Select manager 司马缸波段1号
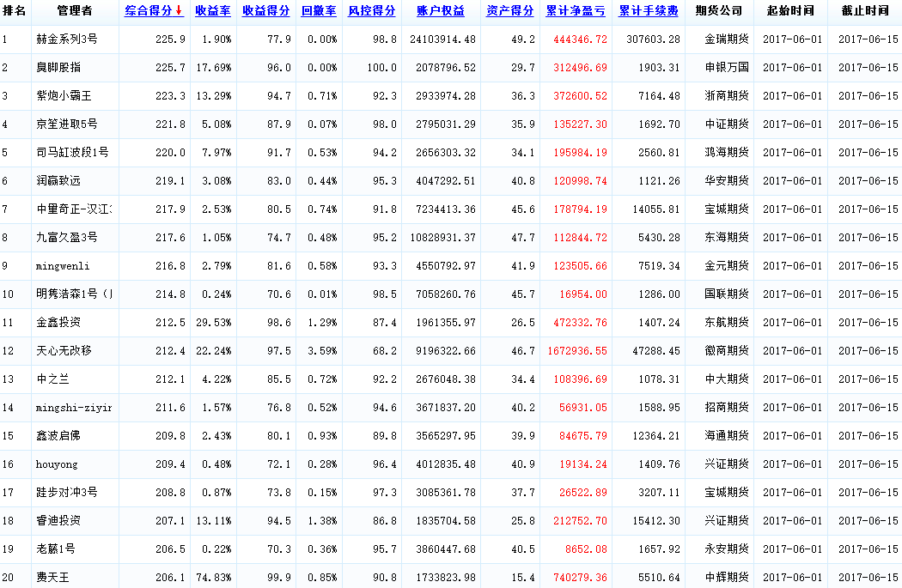The image size is (902, 588). click(x=72, y=152)
